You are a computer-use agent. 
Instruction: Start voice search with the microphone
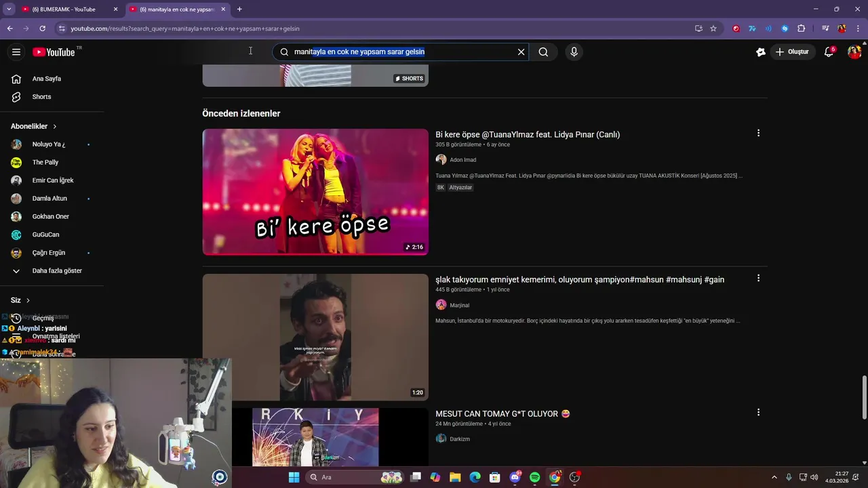(x=574, y=52)
